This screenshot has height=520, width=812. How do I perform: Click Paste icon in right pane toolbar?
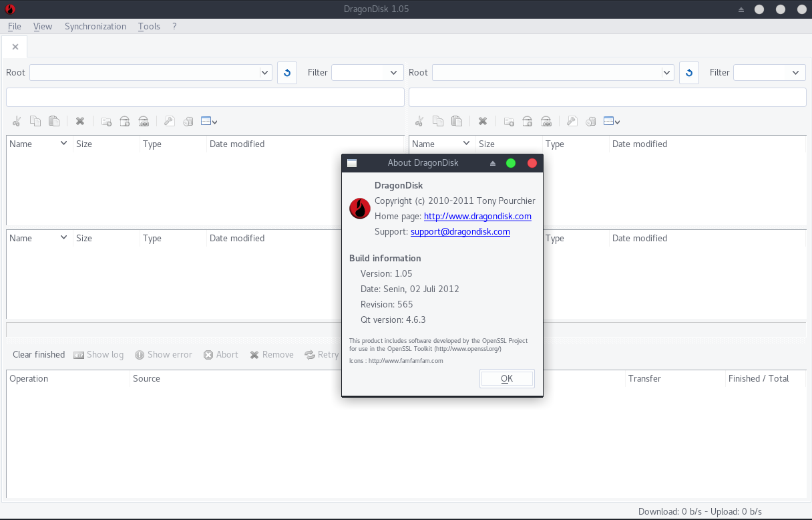tap(457, 121)
